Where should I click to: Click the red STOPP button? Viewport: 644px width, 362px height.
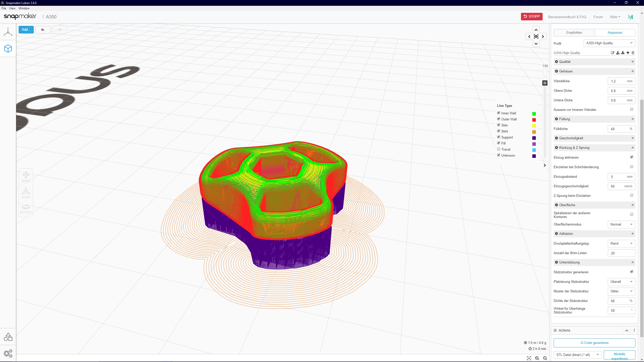tap(532, 17)
